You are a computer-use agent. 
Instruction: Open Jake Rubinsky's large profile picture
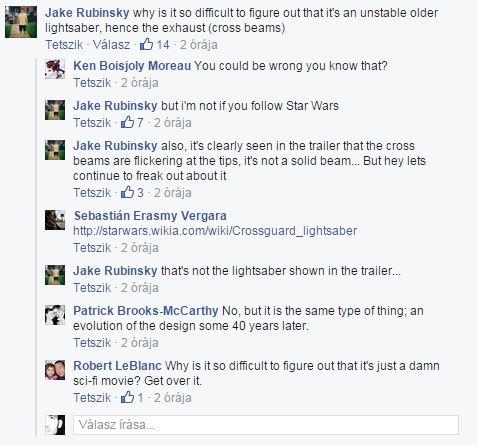(x=21, y=22)
